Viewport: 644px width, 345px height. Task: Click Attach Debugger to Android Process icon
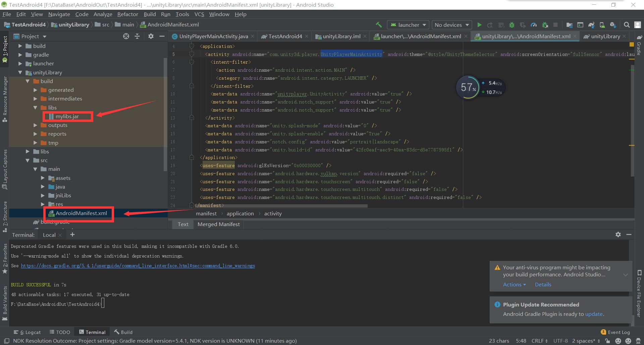tap(545, 25)
